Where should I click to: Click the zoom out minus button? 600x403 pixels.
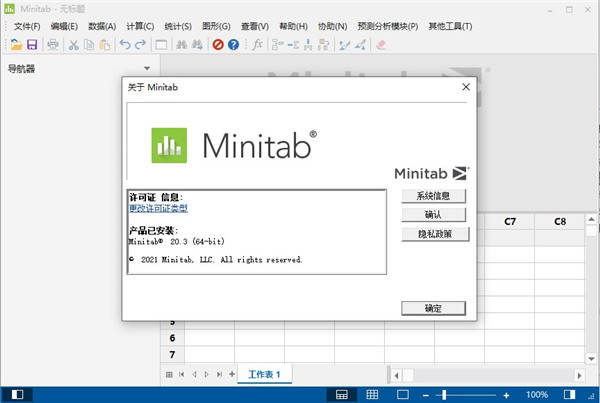tap(426, 395)
